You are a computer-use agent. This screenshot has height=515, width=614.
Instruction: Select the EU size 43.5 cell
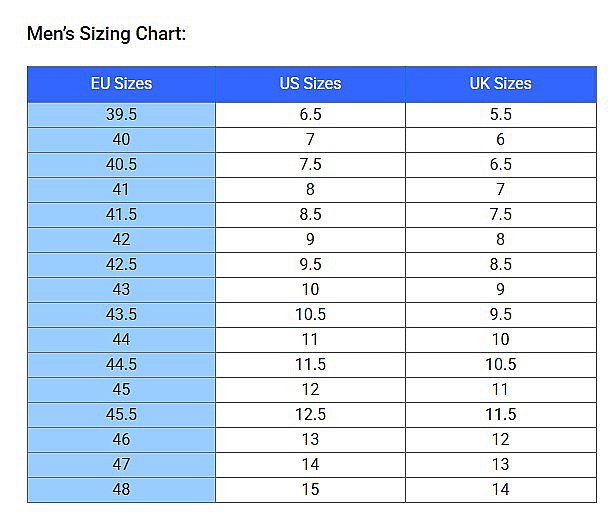(121, 315)
